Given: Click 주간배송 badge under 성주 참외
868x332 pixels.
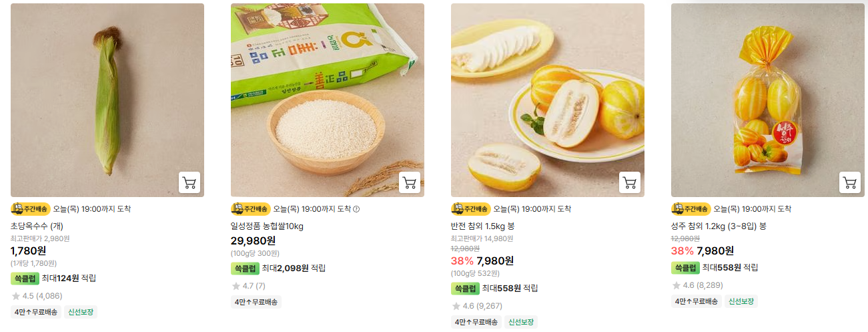Looking at the screenshot, I should (691, 208).
